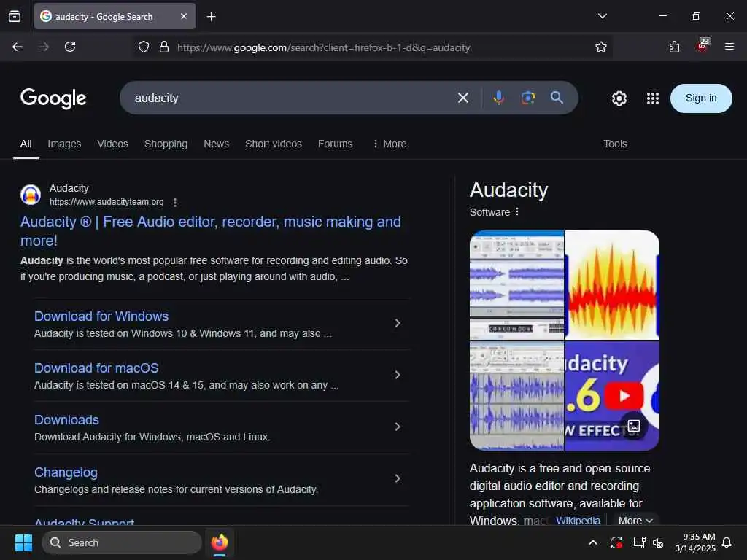Bookmark this page with the star icon
Screen dimensions: 747x560
click(601, 47)
